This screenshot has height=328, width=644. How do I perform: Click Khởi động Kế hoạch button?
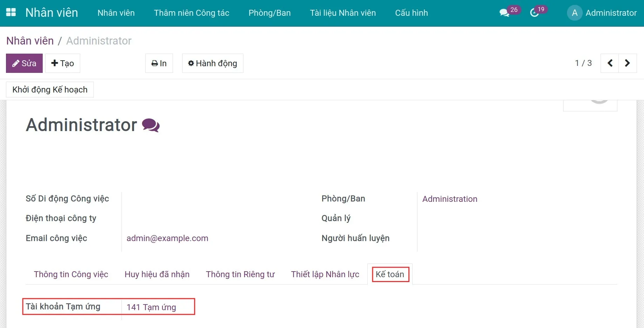pos(50,90)
